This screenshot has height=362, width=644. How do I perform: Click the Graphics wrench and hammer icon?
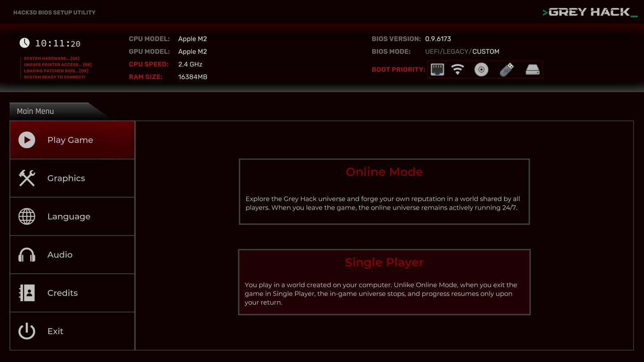(27, 178)
